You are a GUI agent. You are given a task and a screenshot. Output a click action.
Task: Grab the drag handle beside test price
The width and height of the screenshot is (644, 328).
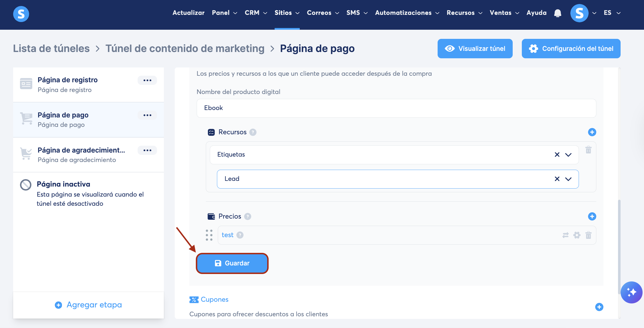pyautogui.click(x=209, y=235)
